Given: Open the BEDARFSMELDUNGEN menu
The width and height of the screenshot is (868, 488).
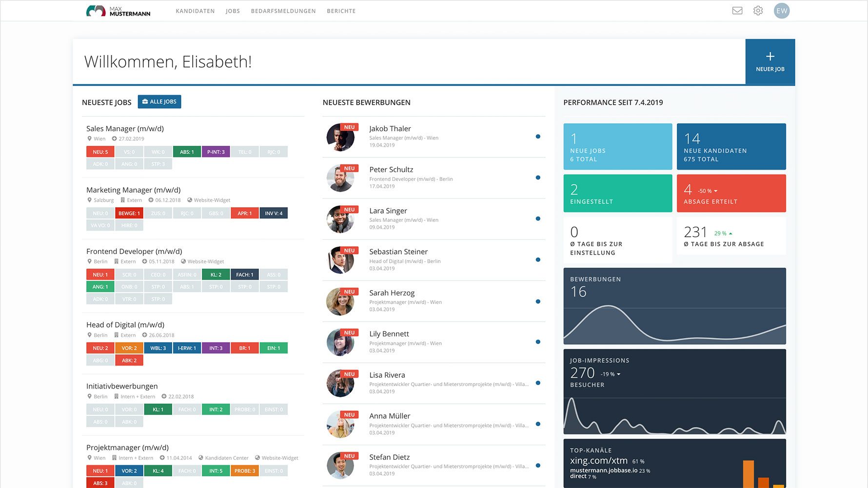Looking at the screenshot, I should (x=283, y=11).
